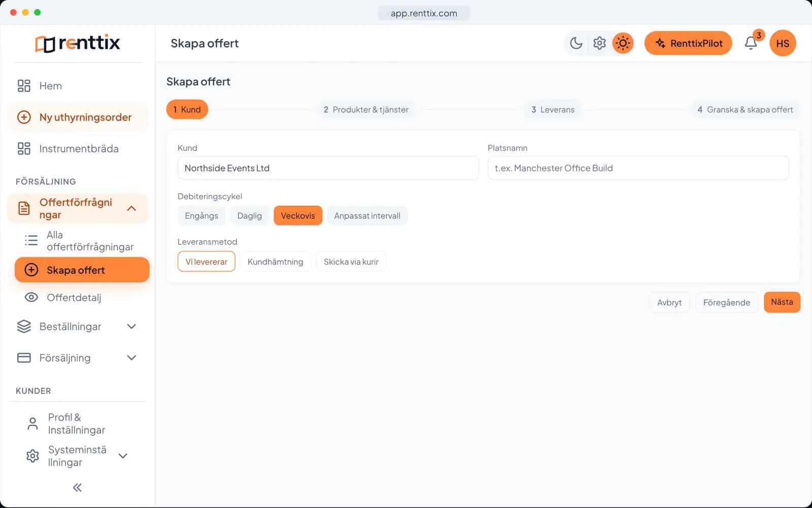Click Nästa button

point(782,302)
